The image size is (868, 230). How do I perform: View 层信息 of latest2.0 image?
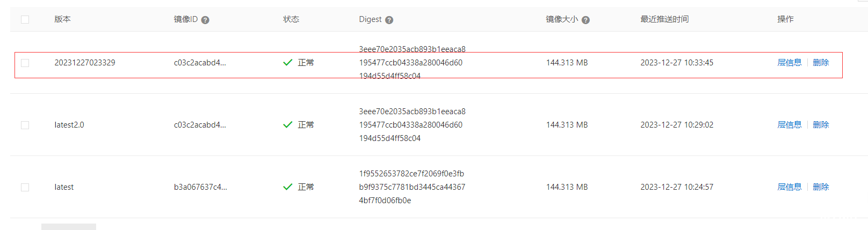pos(789,125)
